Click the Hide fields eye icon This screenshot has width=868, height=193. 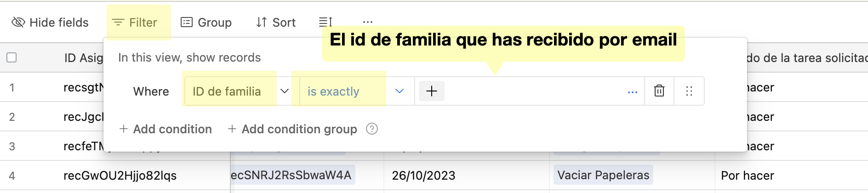click(18, 23)
